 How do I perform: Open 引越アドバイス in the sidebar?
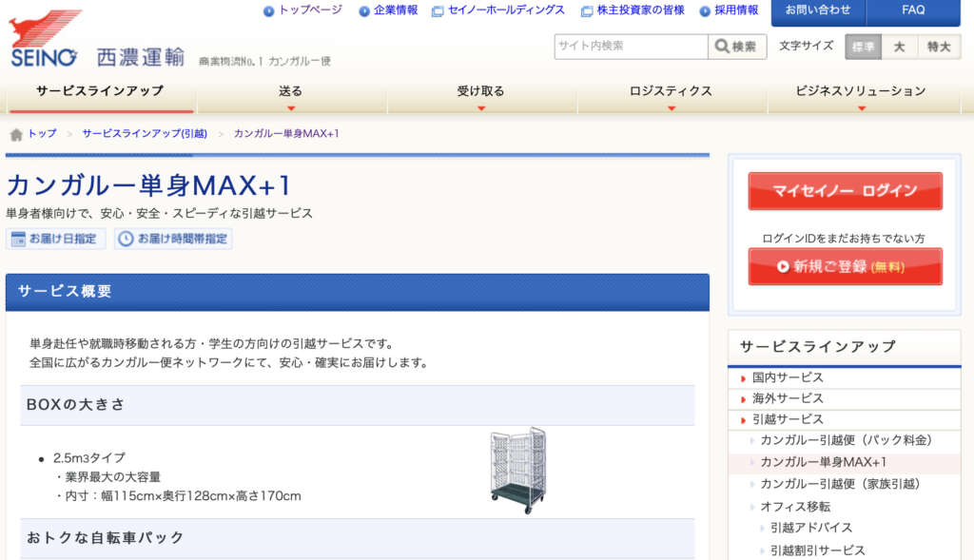pyautogui.click(x=811, y=528)
